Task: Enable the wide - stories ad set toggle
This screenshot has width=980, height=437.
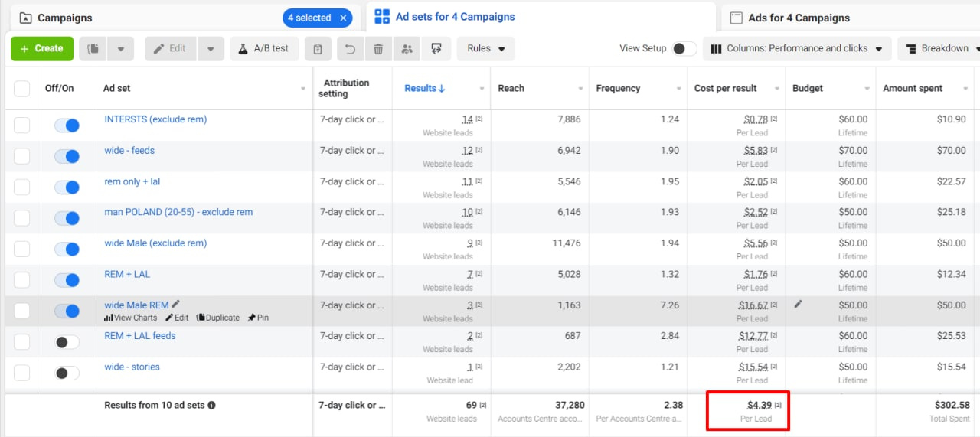Action: click(67, 373)
